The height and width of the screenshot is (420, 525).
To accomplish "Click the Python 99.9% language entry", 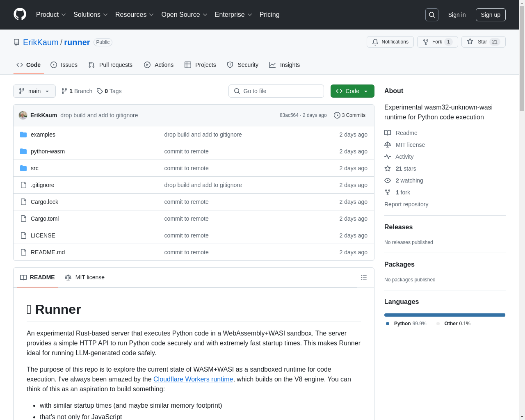I will (x=406, y=324).
